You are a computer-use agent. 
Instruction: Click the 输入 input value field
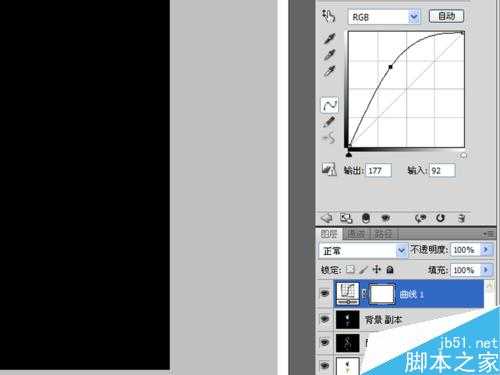[442, 170]
